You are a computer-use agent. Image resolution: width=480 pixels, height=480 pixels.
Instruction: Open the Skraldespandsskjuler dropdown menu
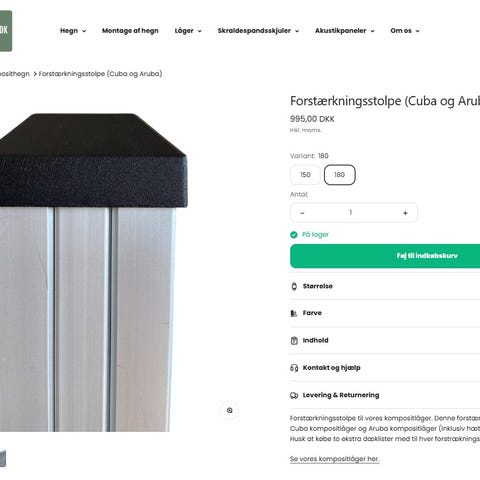(258, 31)
